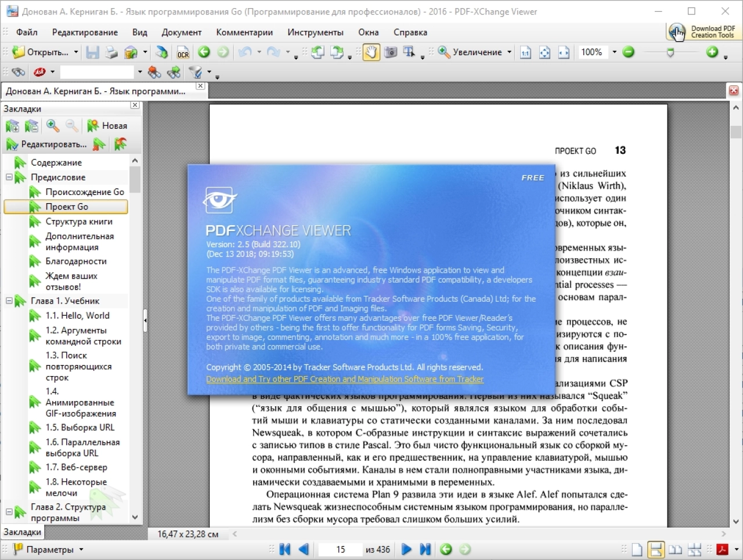Screen dimensions: 743x560
Task: Go to previous view with green back arrow in top toolbar
Action: 204,52
